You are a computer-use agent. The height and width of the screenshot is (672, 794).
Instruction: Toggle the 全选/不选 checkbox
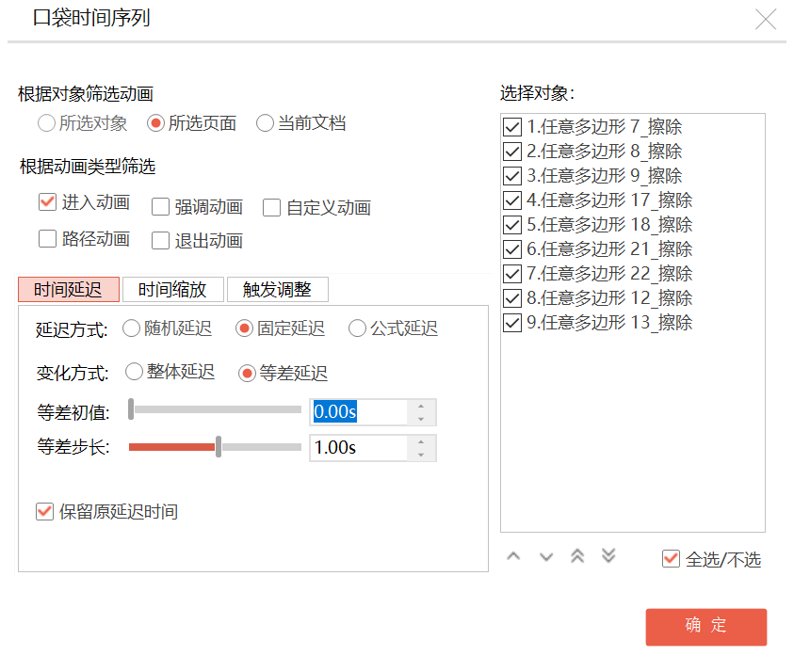pyautogui.click(x=671, y=559)
